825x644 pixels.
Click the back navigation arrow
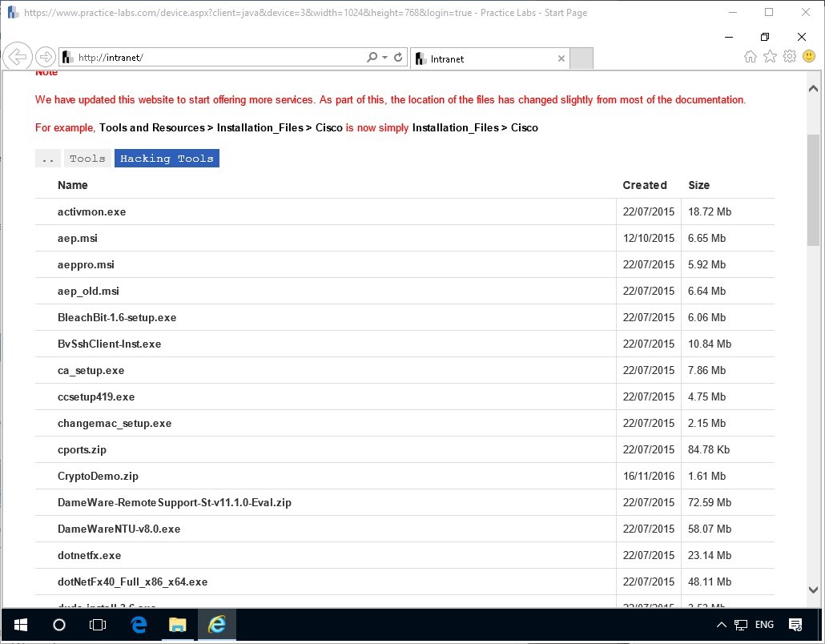click(x=18, y=56)
